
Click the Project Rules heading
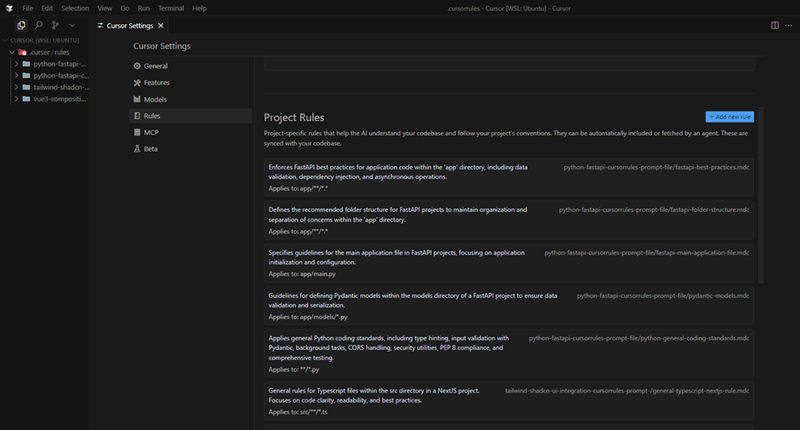(x=294, y=117)
